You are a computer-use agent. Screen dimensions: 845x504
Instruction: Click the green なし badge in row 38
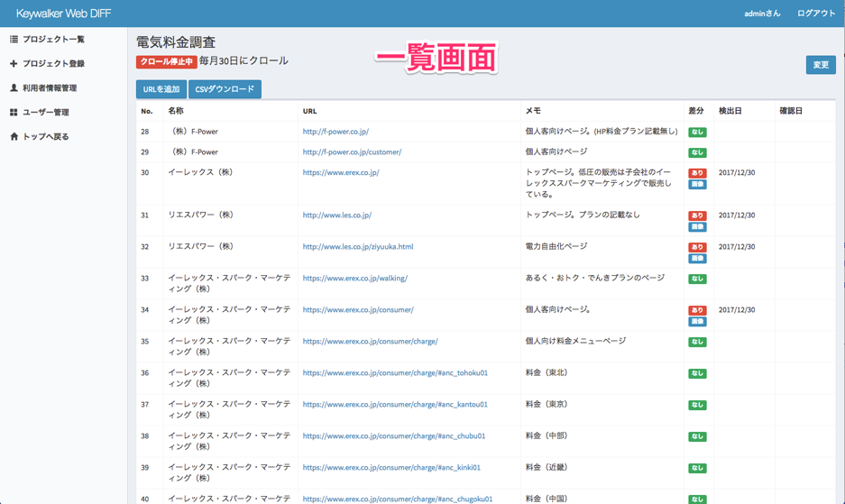[697, 436]
